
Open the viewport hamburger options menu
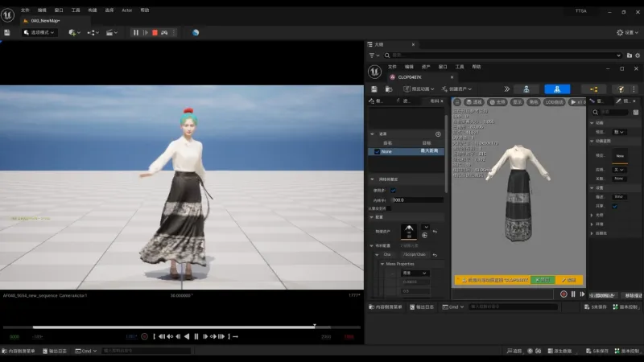(457, 102)
